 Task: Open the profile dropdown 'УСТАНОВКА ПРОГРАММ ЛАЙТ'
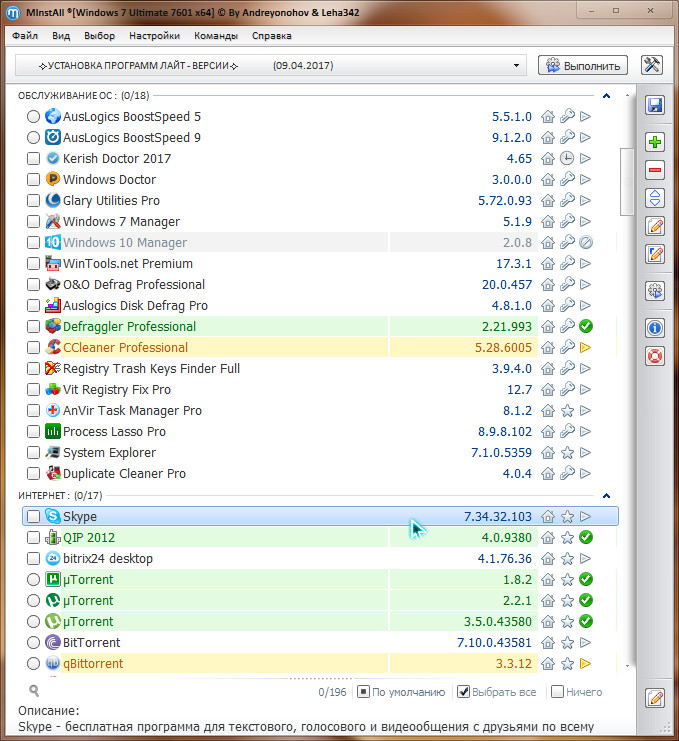coord(270,66)
